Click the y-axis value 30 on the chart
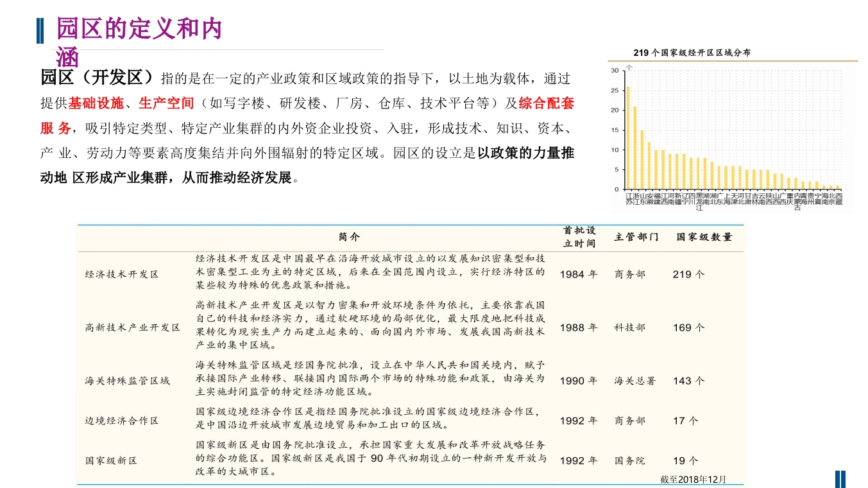Image resolution: width=868 pixels, height=488 pixels. (x=615, y=70)
